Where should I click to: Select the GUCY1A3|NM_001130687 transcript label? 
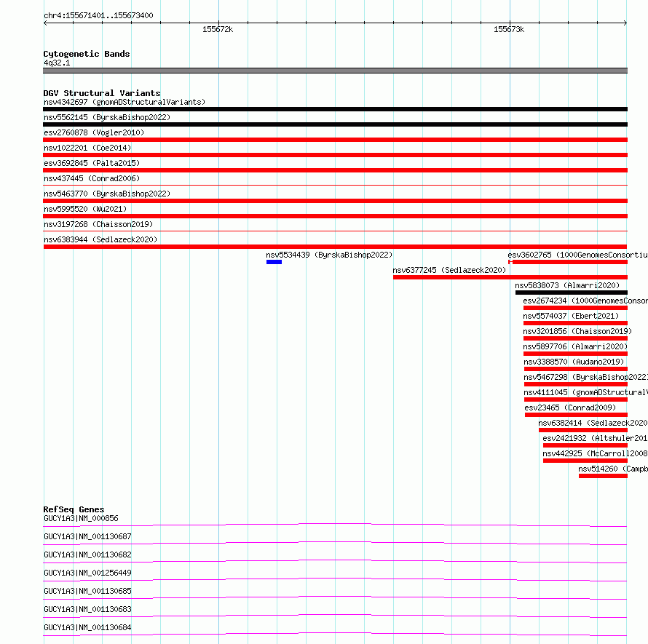87,536
